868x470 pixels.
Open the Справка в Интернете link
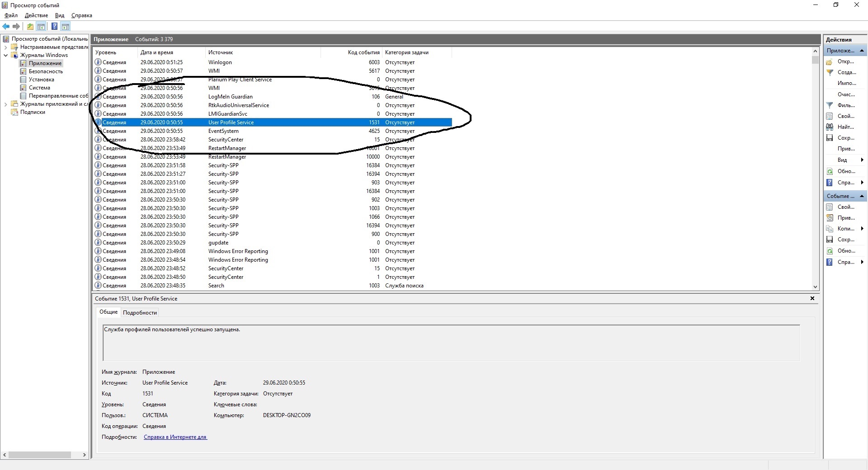[175, 437]
